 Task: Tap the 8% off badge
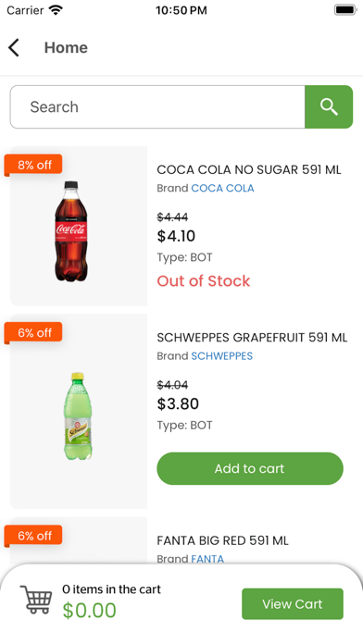[33, 165]
